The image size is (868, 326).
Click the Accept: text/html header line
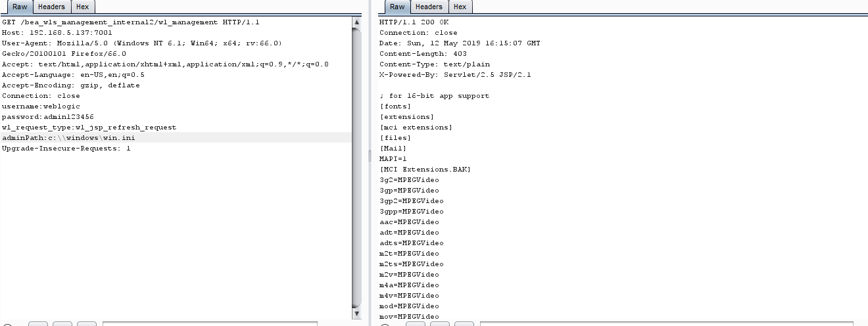165,64
